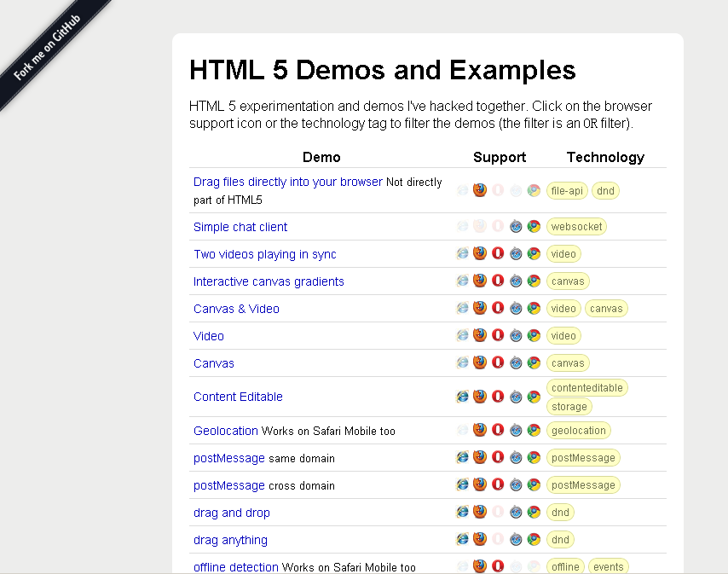Click Chrome icon in postMessage cross domain row

pos(534,484)
